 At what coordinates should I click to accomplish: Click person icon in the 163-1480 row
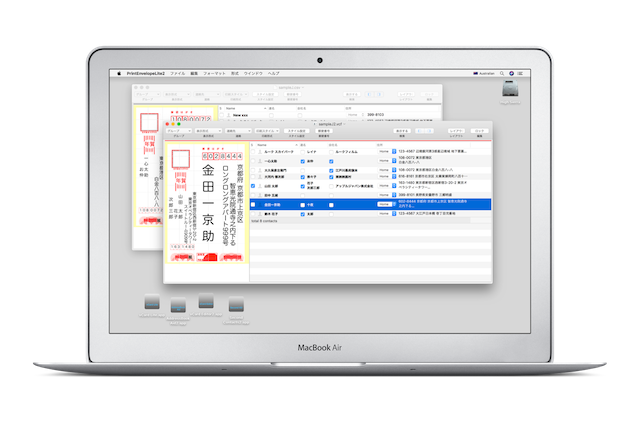click(260, 186)
